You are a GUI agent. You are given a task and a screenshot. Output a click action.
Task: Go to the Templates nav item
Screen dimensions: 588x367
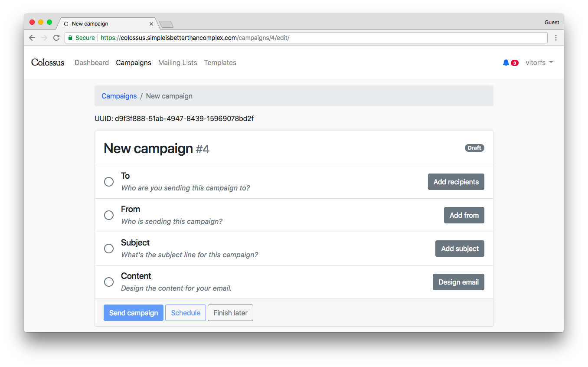pos(220,62)
